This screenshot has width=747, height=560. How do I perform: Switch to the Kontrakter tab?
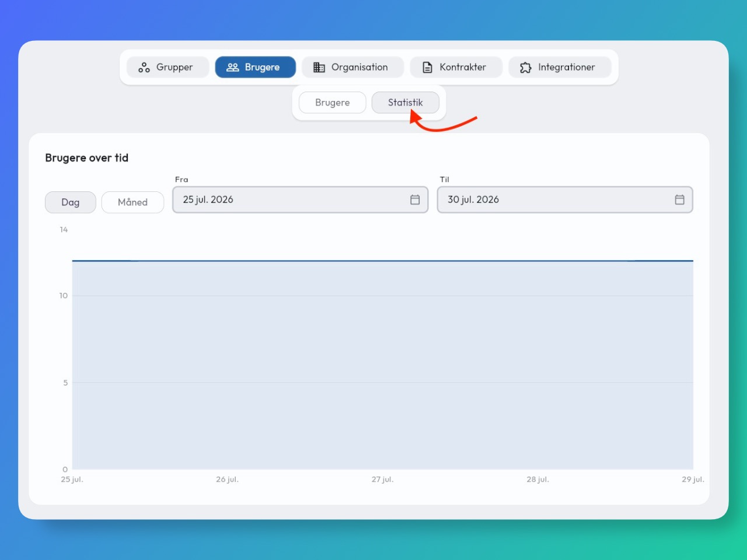456,67
